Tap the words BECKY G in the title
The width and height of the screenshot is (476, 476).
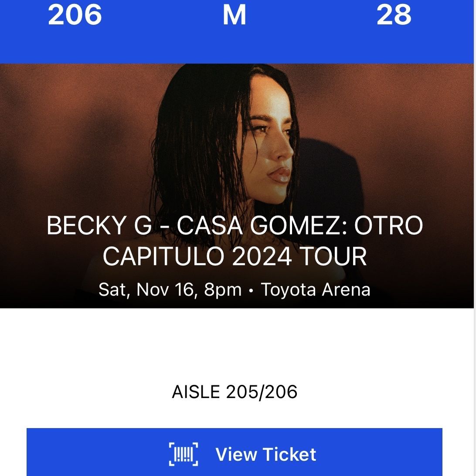coord(99,225)
